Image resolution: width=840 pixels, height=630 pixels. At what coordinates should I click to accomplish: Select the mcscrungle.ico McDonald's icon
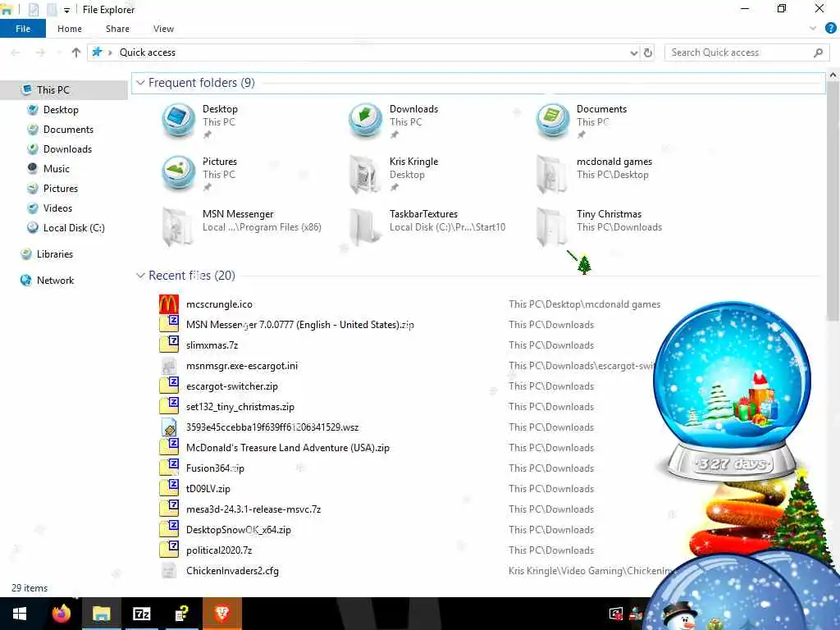click(x=169, y=304)
